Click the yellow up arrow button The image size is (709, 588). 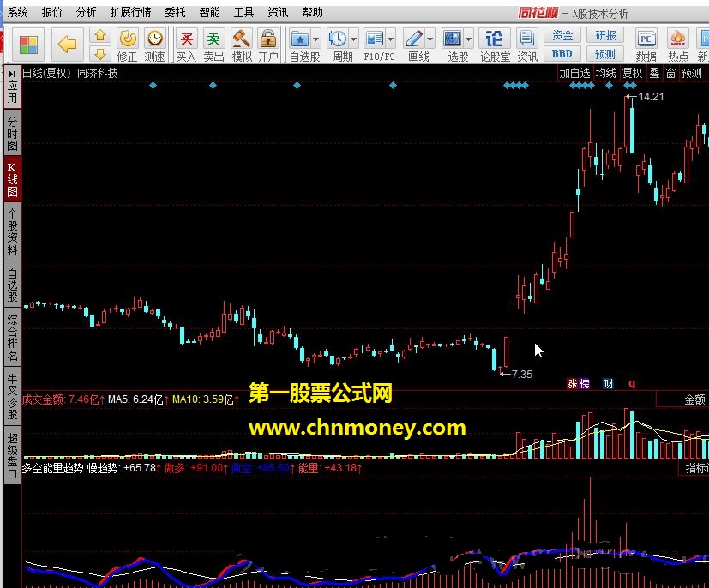(100, 35)
